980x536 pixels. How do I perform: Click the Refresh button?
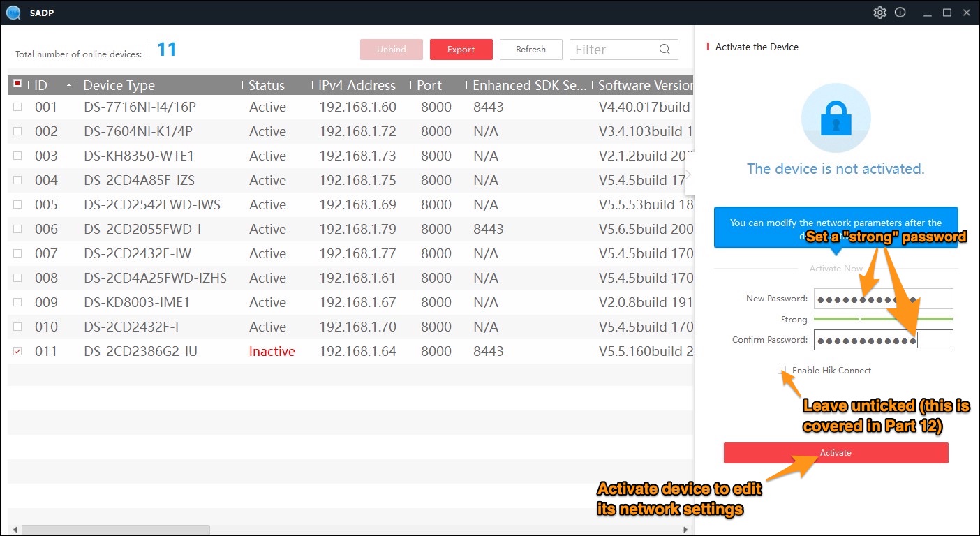(530, 49)
